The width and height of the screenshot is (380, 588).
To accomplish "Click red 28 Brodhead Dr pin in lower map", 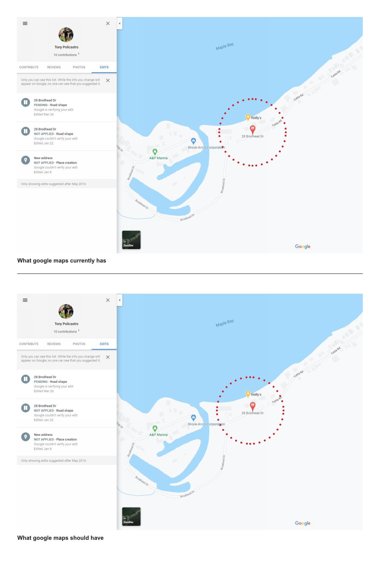I will pos(252,406).
